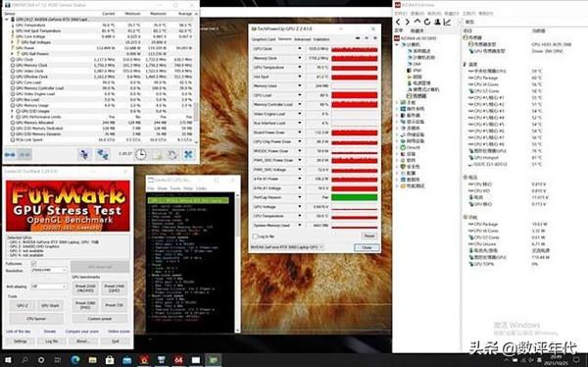
Task: Open File Explorer from taskbar
Action: click(x=93, y=360)
